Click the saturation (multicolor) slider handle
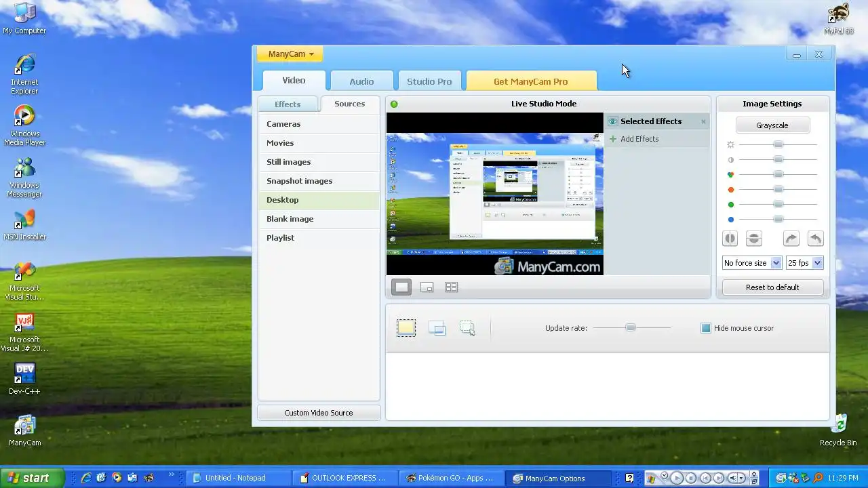The image size is (868, 488). (778, 174)
